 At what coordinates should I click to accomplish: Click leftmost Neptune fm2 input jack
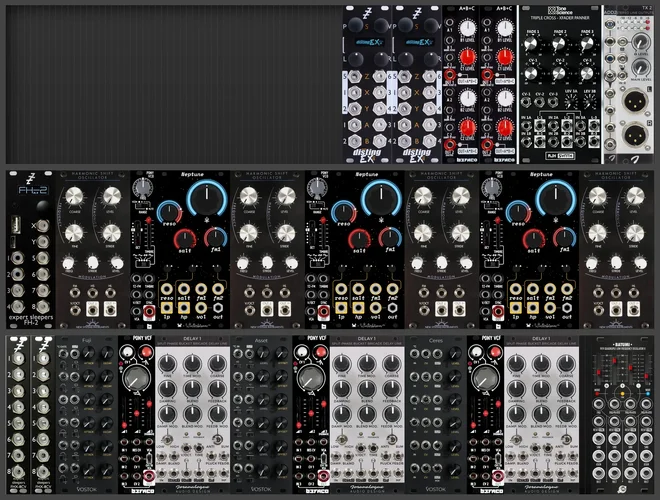point(218,289)
